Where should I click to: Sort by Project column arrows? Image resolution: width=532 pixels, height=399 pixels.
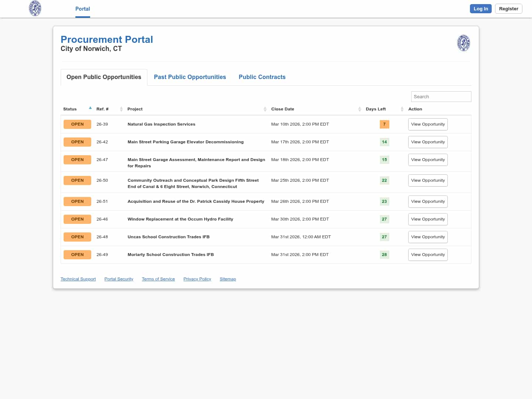click(265, 109)
